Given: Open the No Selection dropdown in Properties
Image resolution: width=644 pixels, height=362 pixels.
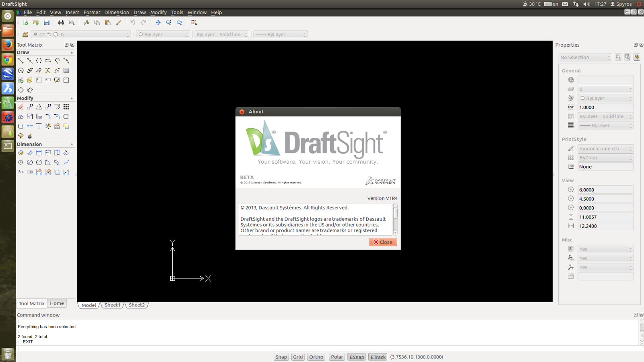Looking at the screenshot, I should (585, 58).
